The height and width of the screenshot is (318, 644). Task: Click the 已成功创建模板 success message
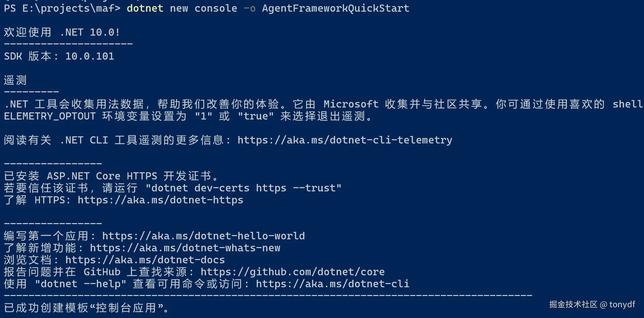(86, 308)
